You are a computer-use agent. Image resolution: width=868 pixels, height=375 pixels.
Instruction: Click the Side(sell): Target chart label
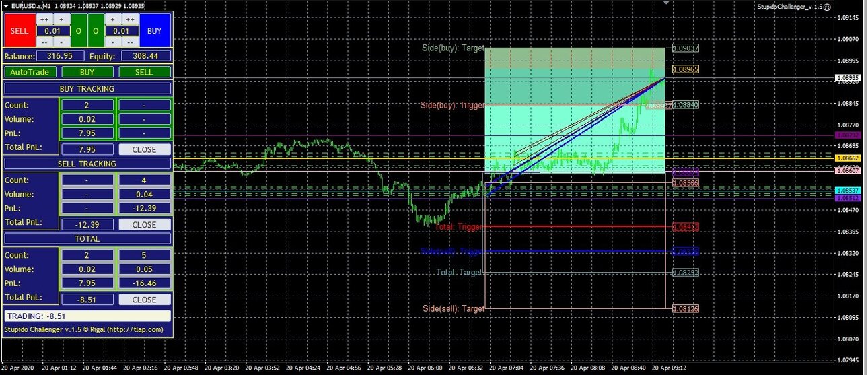tap(454, 308)
